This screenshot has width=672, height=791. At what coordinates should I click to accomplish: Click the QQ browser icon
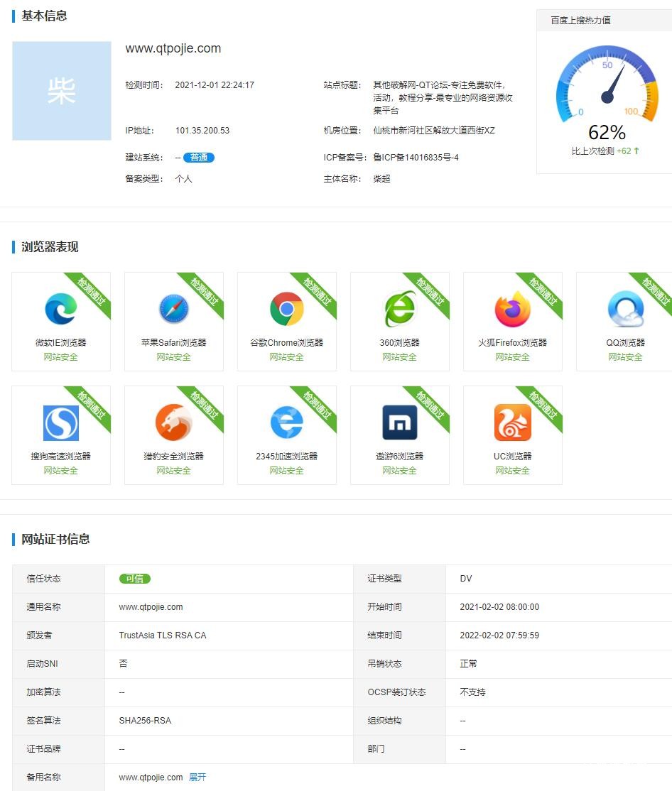(x=626, y=309)
